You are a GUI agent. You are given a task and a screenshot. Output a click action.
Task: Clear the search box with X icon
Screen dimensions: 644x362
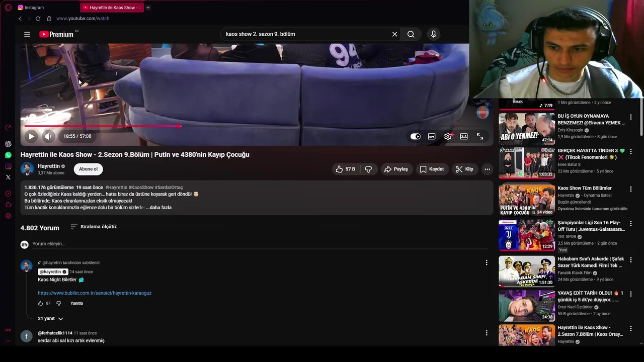(395, 34)
